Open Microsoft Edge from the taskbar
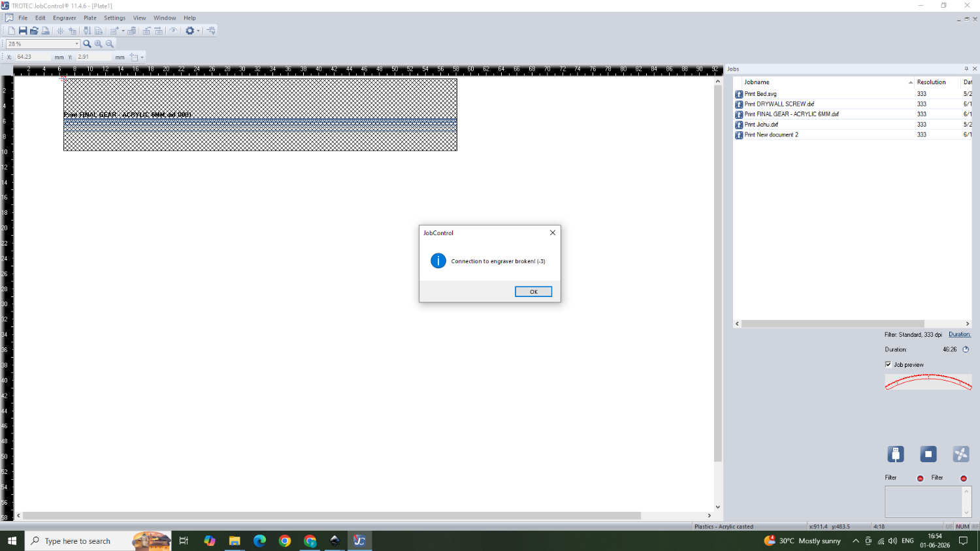This screenshot has width=980, height=551. [x=259, y=541]
